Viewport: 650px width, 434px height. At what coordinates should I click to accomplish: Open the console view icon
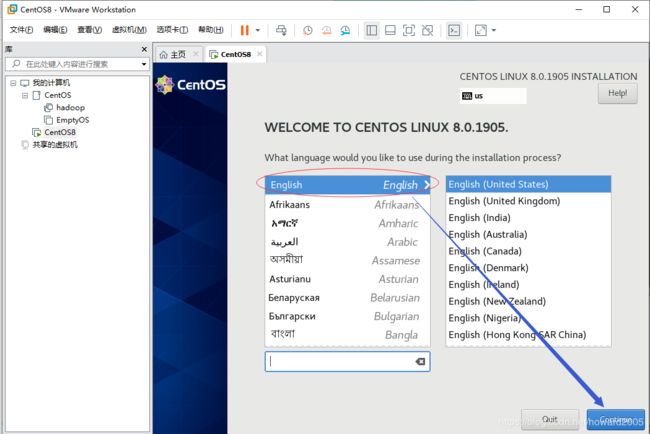point(454,30)
